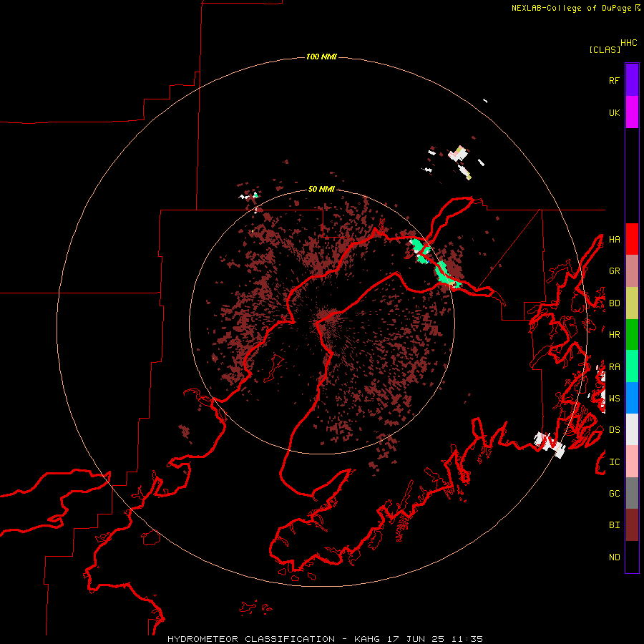Screen dimensions: 644x644
Task: Click the 100 NMI range ring label
Action: tap(321, 57)
